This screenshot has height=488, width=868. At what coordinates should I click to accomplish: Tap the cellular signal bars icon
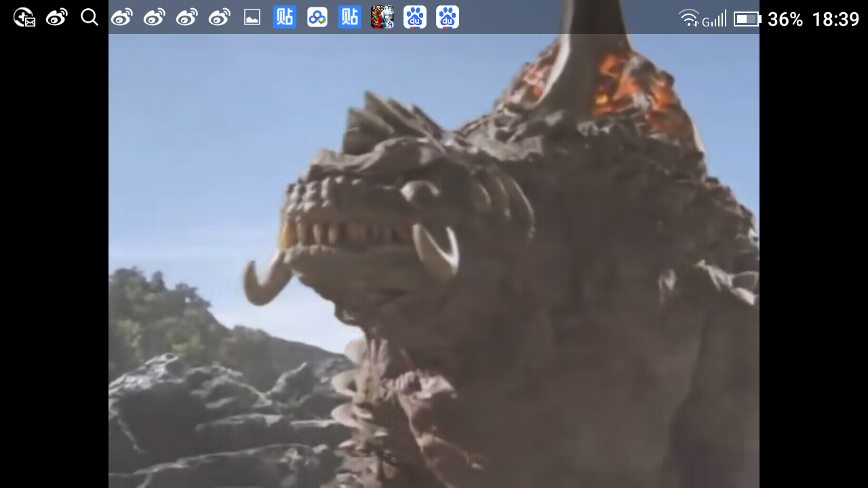point(715,18)
